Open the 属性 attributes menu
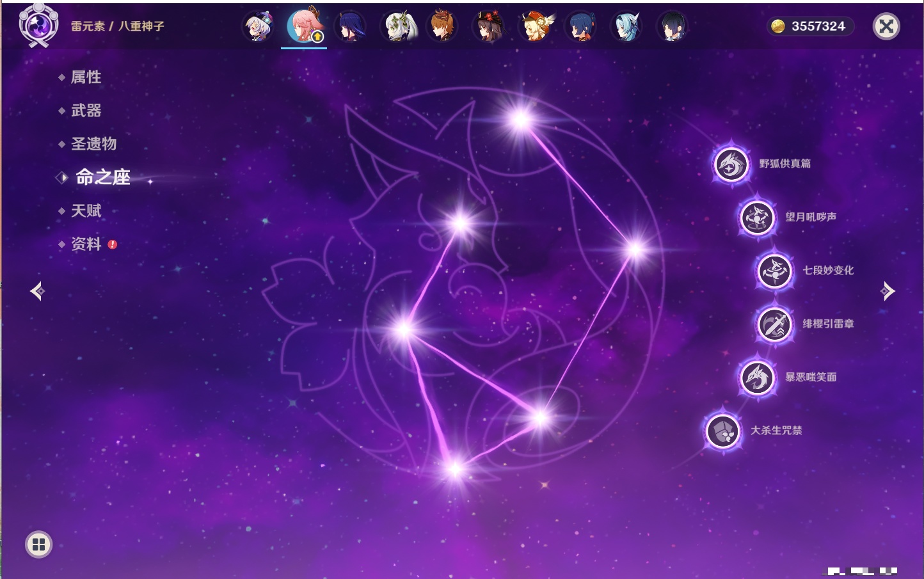The image size is (924, 579). pos(86,77)
